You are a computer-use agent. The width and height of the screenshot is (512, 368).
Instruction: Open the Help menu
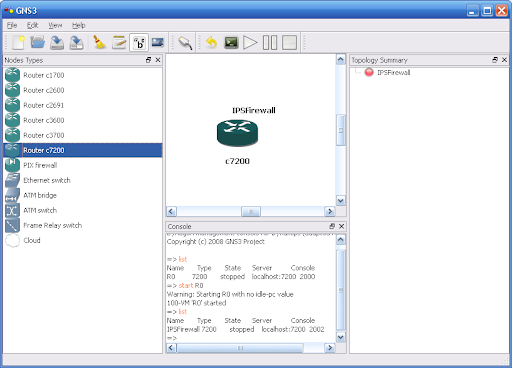pyautogui.click(x=79, y=25)
